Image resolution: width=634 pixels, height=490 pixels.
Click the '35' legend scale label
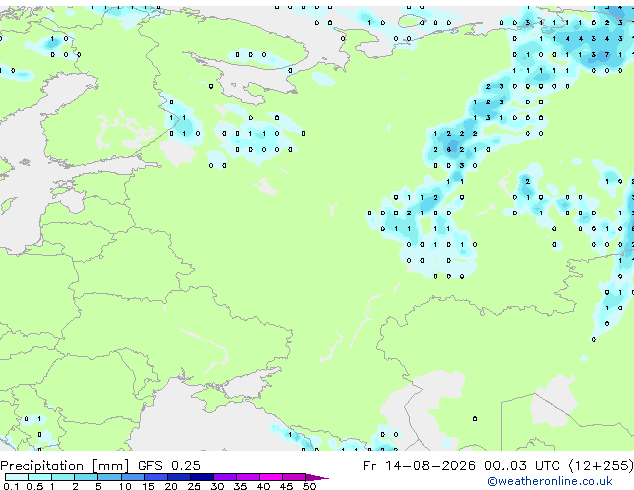pyautogui.click(x=240, y=486)
